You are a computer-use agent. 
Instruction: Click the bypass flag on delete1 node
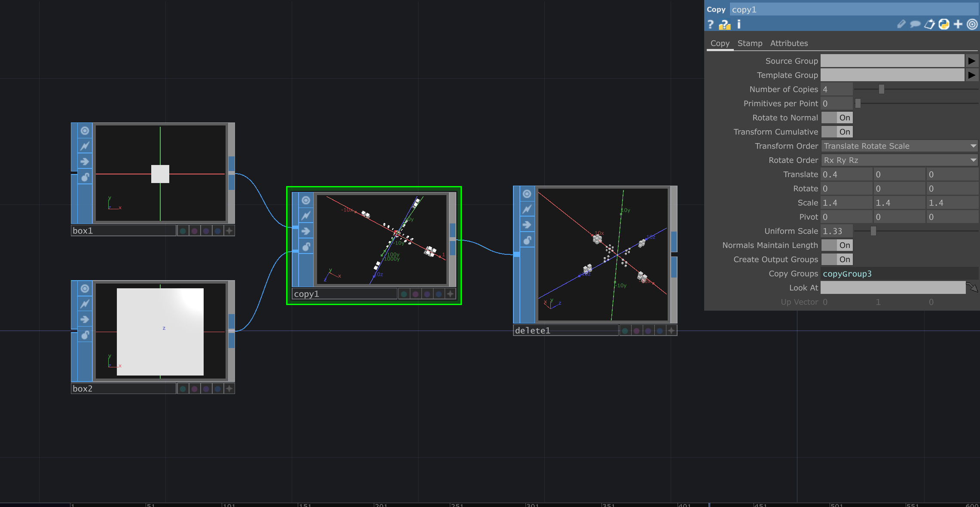tap(527, 225)
